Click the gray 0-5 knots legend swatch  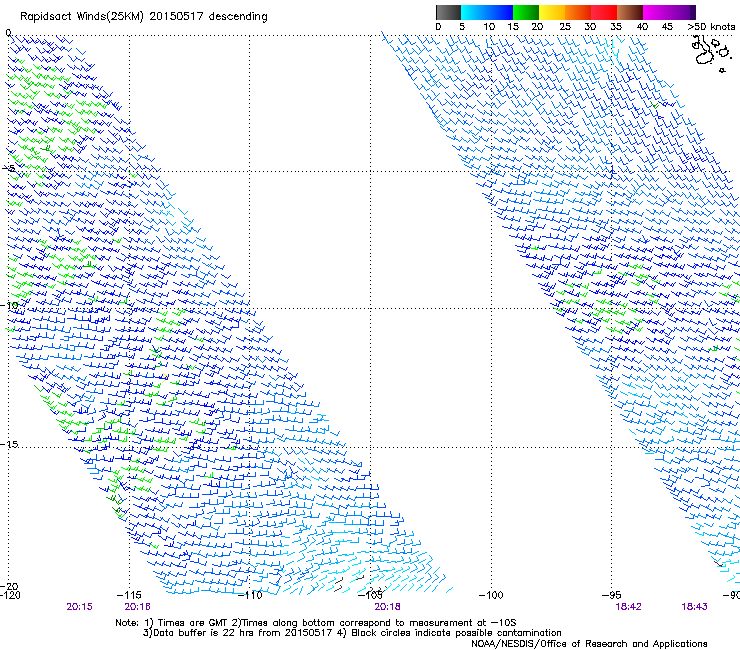click(x=448, y=12)
